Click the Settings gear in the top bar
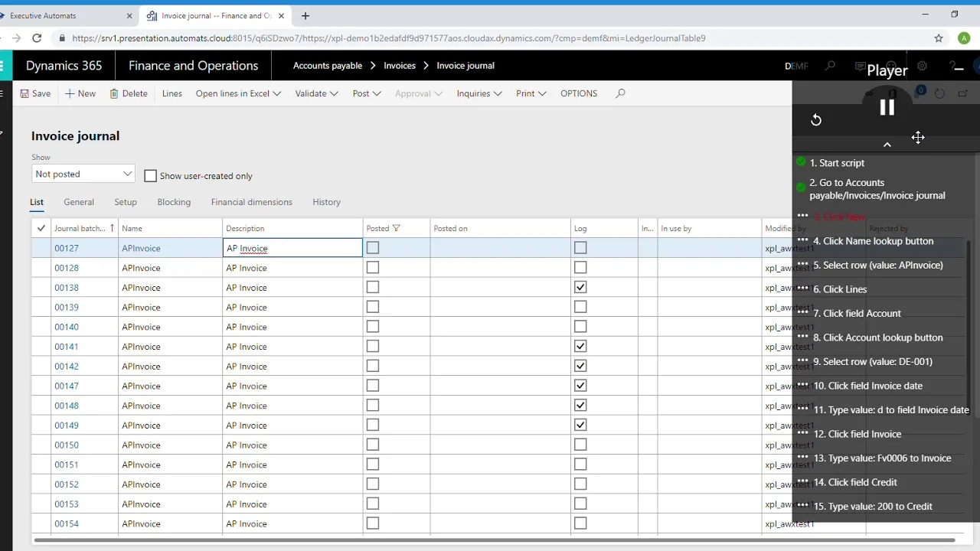This screenshot has height=551, width=980. coord(922,66)
